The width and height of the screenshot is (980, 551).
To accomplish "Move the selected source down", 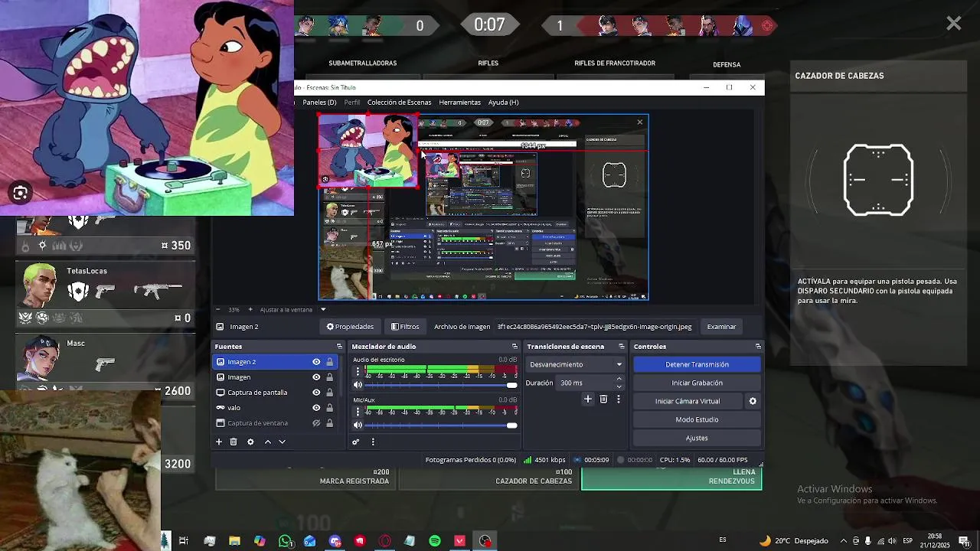I will click(282, 442).
